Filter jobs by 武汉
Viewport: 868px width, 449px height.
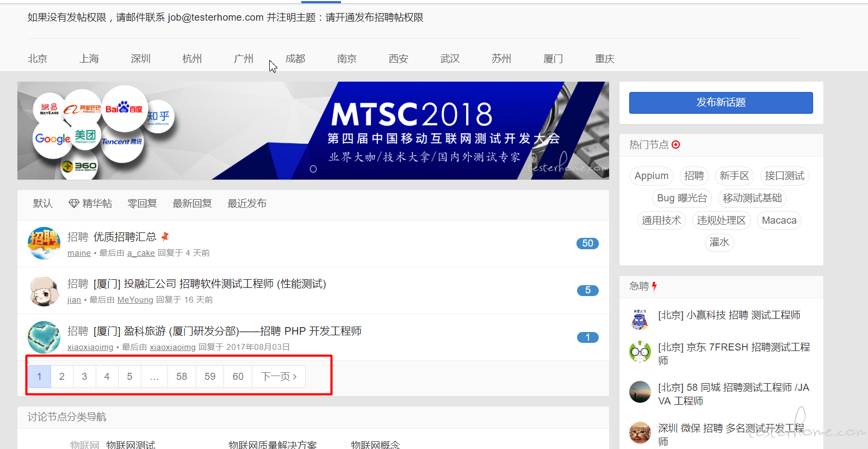coord(450,59)
